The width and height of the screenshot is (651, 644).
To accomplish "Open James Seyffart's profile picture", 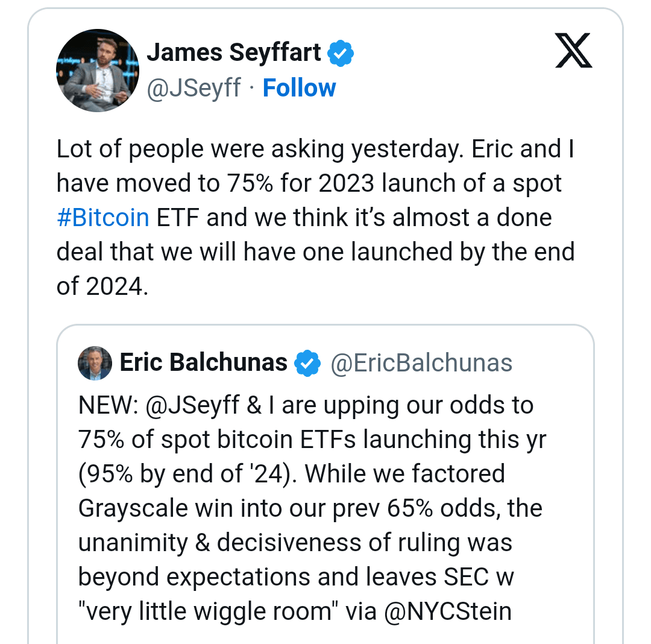I will click(x=97, y=71).
